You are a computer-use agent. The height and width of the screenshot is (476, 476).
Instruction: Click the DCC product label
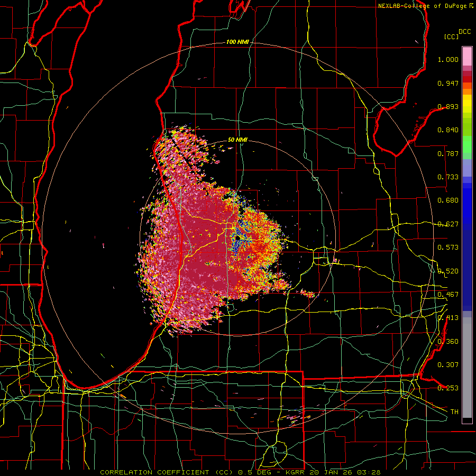[x=464, y=32]
